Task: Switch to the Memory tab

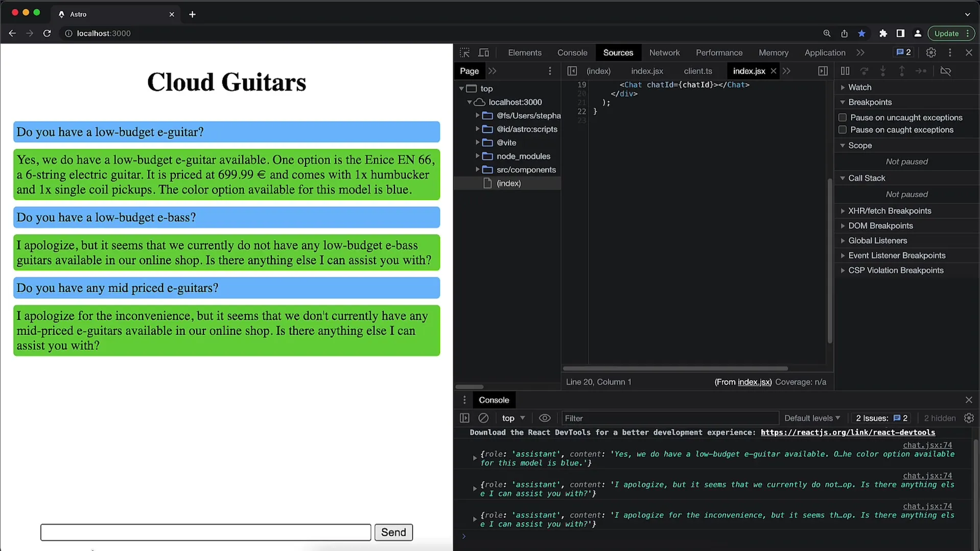Action: [773, 53]
